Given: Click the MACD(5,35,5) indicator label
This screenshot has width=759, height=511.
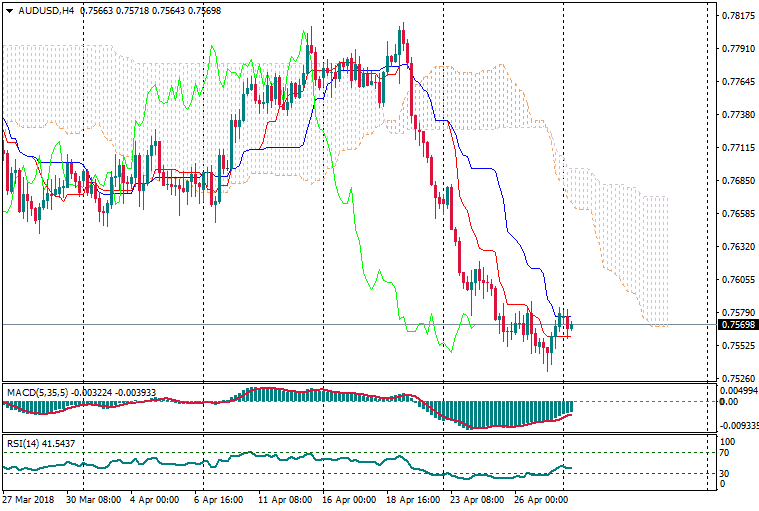Looking at the screenshot, I should (x=37, y=391).
